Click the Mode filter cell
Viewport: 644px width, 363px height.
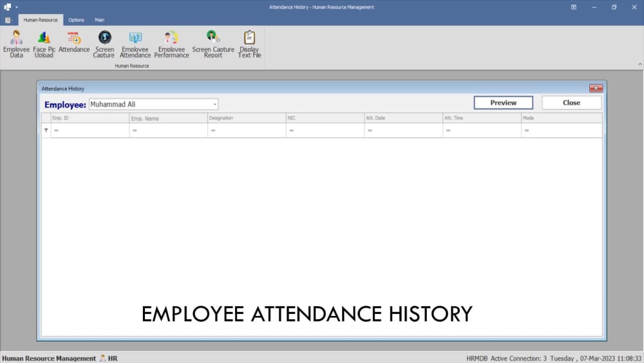tap(562, 130)
